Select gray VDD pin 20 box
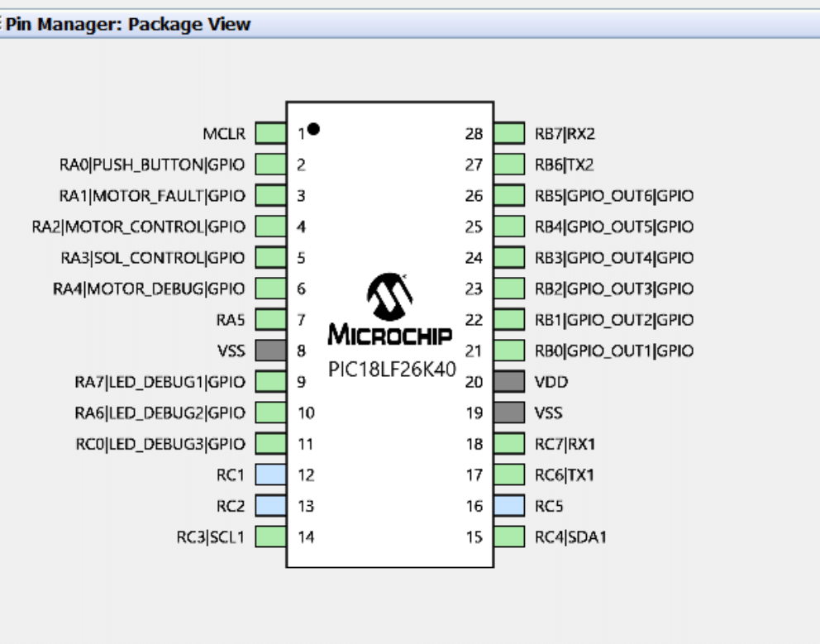Image resolution: width=820 pixels, height=644 pixels. tap(509, 381)
